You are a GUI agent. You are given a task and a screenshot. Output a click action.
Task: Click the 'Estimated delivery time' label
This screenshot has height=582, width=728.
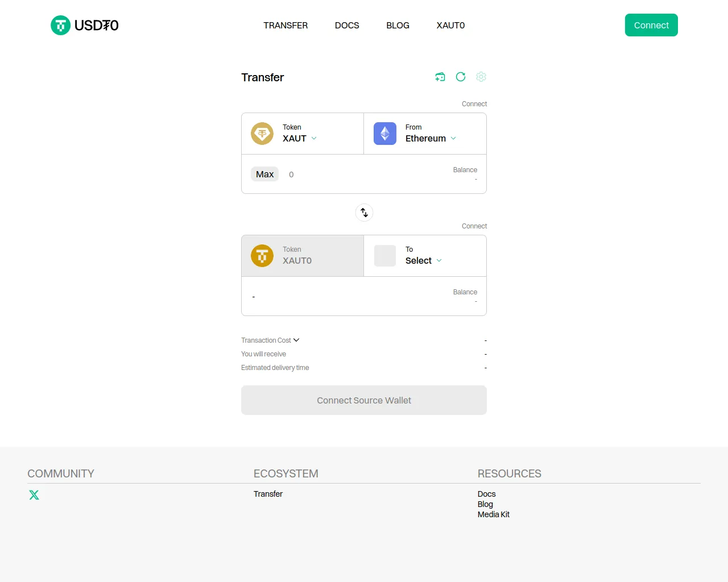(275, 368)
